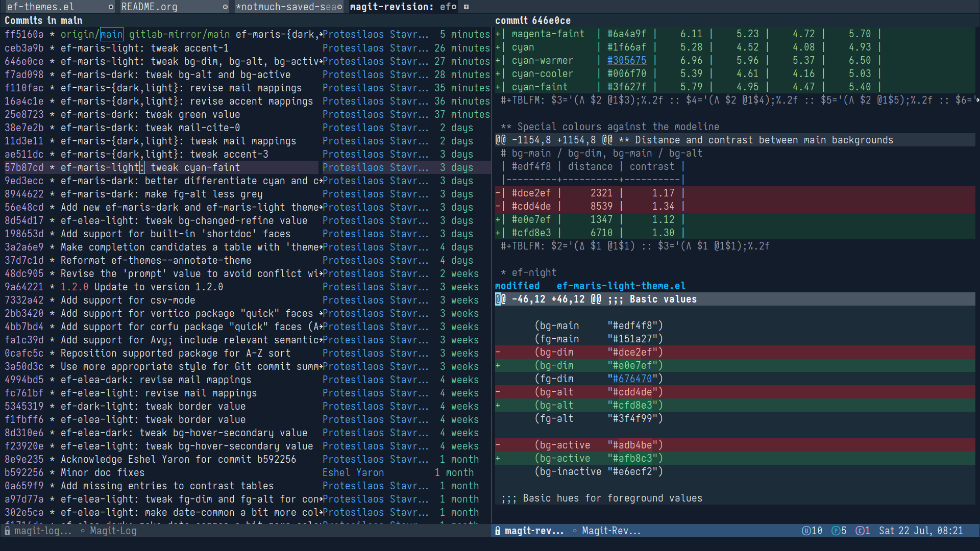
Task: Click circle icon before Magit-Rev mode name
Action: (575, 531)
